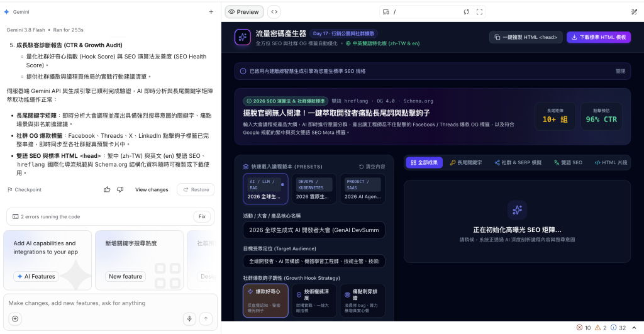Click 2 errors running the code text
The width and height of the screenshot is (644, 334).
click(x=50, y=216)
